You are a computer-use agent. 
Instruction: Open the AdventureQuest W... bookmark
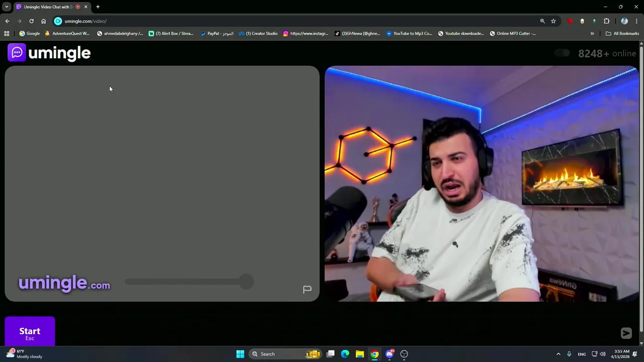67,34
